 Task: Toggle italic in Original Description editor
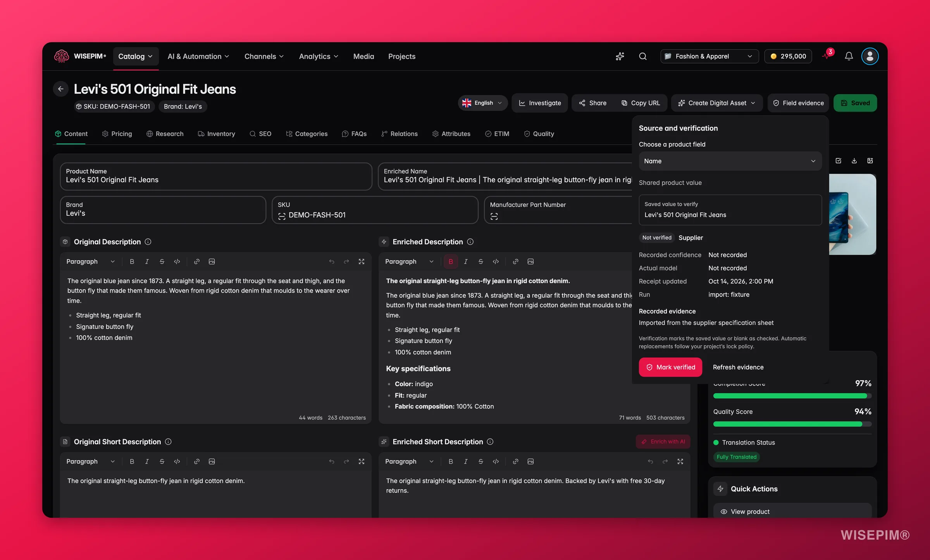[147, 262]
